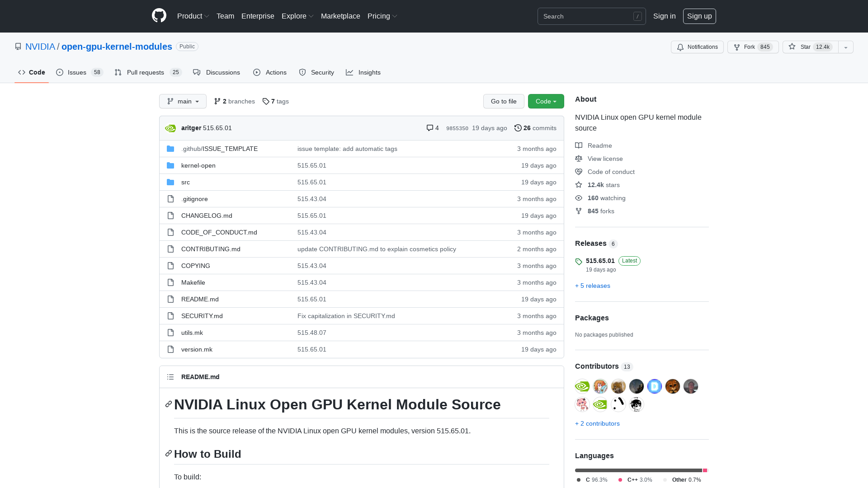The height and width of the screenshot is (488, 868).
Task: Click the Notifications bell button
Action: tap(697, 47)
